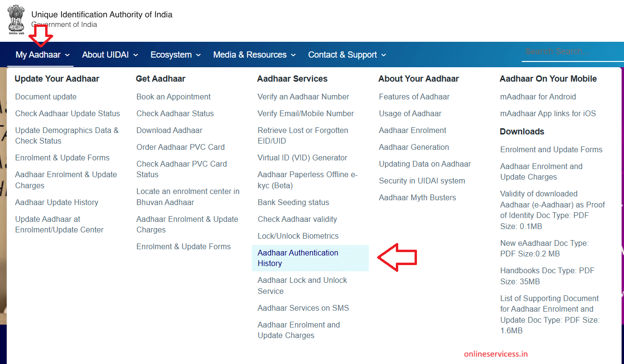Screen dimensions: 624x364
Task: Open Lock/Unlock Biometrics
Action: 298,236
